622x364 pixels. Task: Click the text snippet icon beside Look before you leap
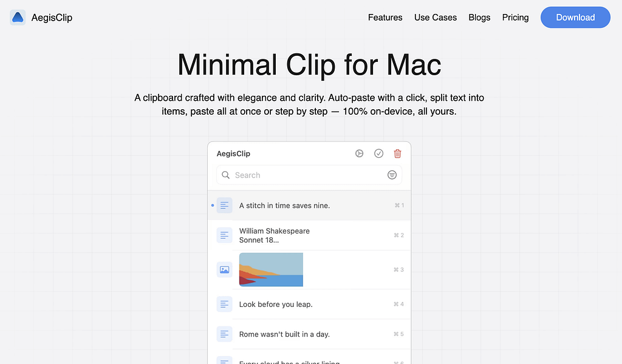[224, 304]
